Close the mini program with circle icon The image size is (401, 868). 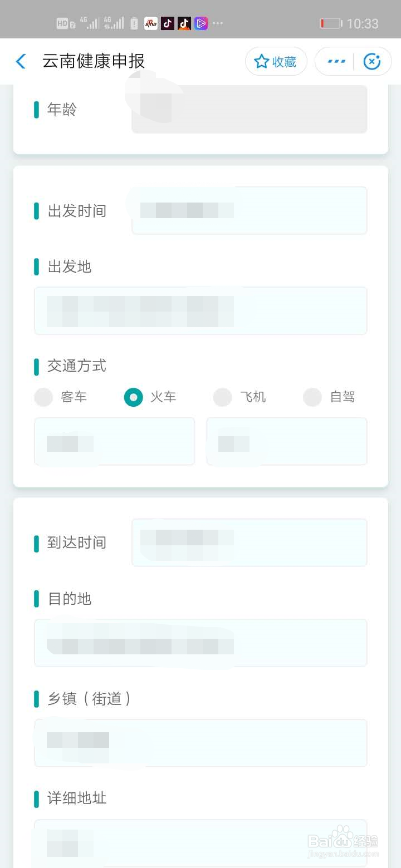click(x=371, y=62)
